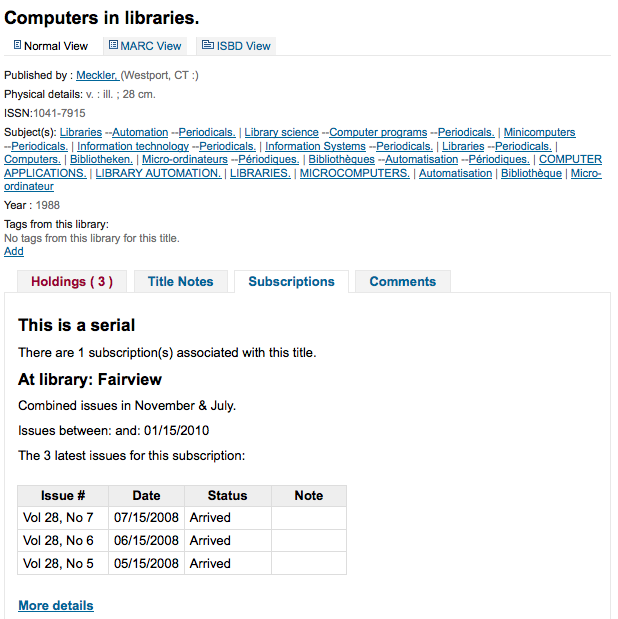Viewport: 618px width, 619px height.
Task: Click the Bibliotheken subject link
Action: click(101, 159)
